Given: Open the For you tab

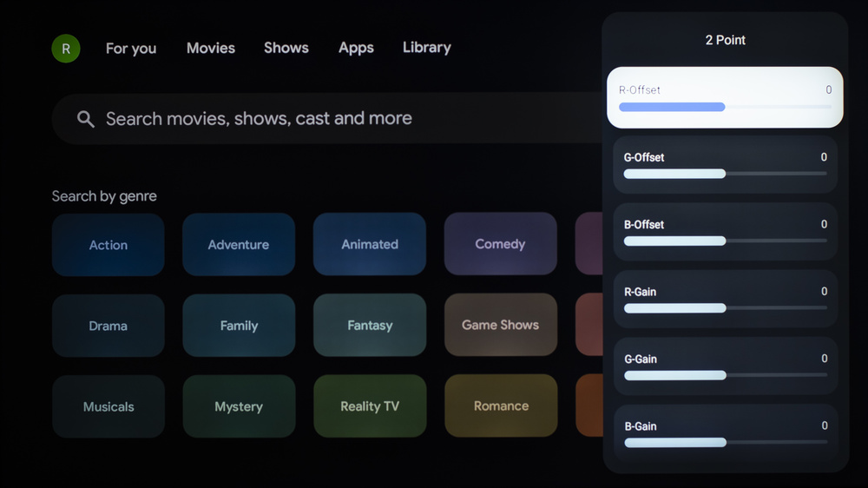Looking at the screenshot, I should click(x=131, y=49).
